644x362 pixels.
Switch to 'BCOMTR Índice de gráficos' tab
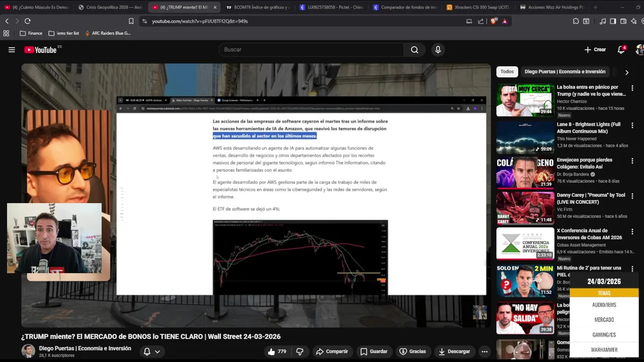coord(258,7)
